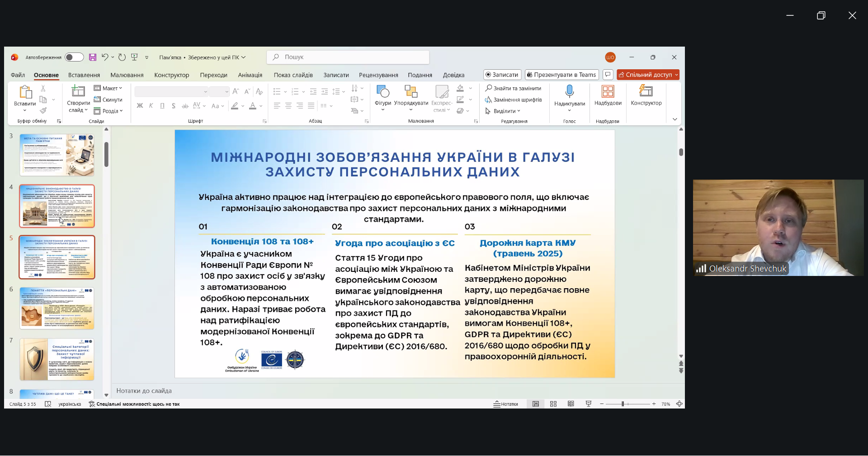Click Знайти та замінити

tap(513, 88)
